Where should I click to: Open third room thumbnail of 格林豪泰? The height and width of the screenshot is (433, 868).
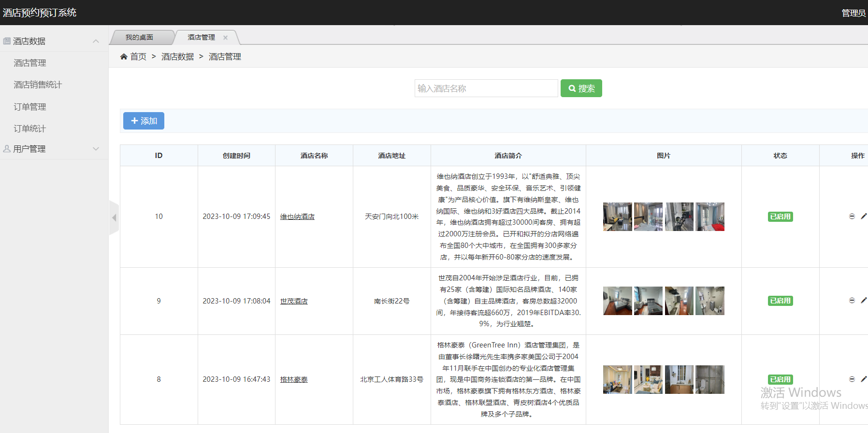point(679,379)
